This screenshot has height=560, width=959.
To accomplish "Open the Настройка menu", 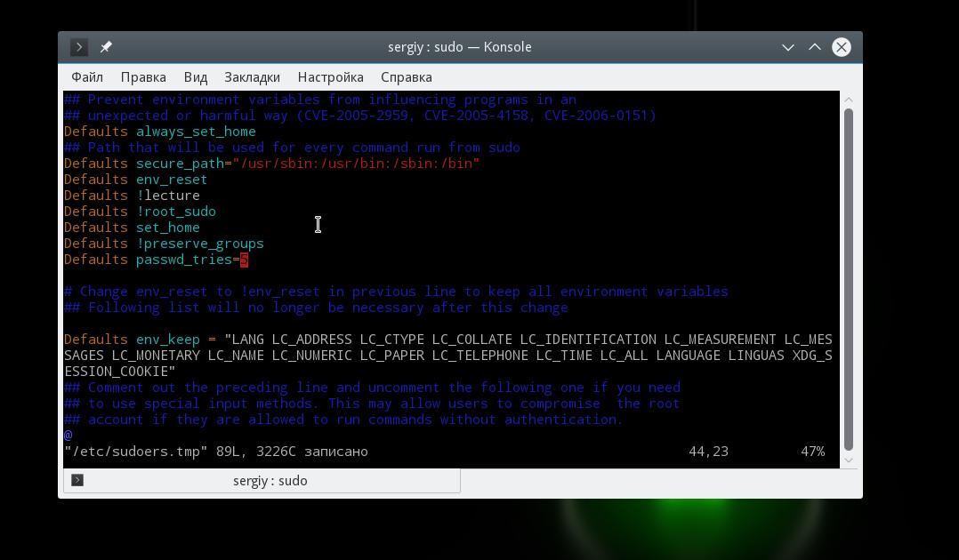I will point(330,77).
